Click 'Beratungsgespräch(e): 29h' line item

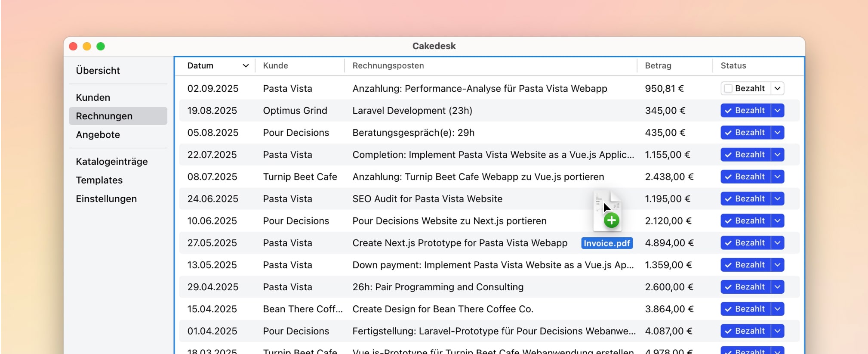point(413,133)
